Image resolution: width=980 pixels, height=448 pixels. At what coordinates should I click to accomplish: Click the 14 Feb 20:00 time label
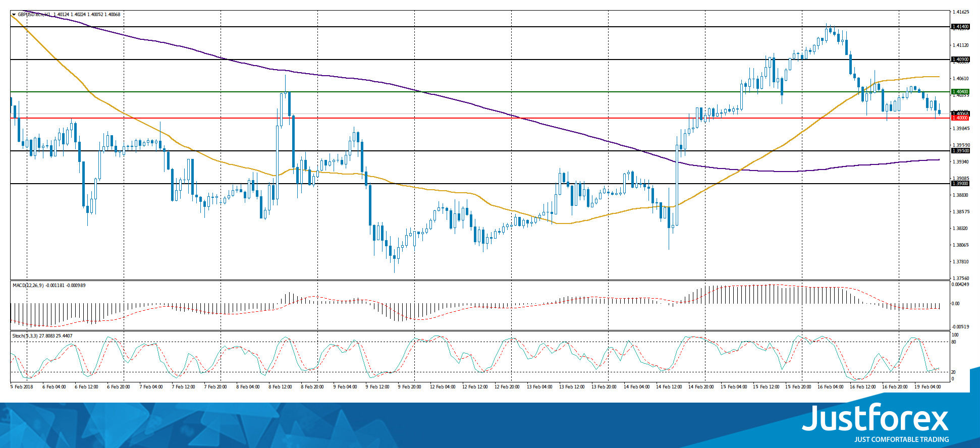701,387
